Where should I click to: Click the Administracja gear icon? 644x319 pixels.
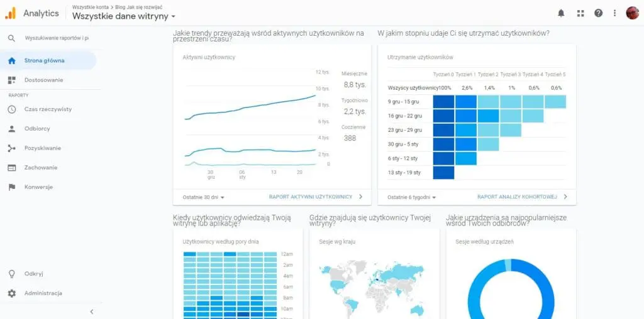pyautogui.click(x=12, y=293)
